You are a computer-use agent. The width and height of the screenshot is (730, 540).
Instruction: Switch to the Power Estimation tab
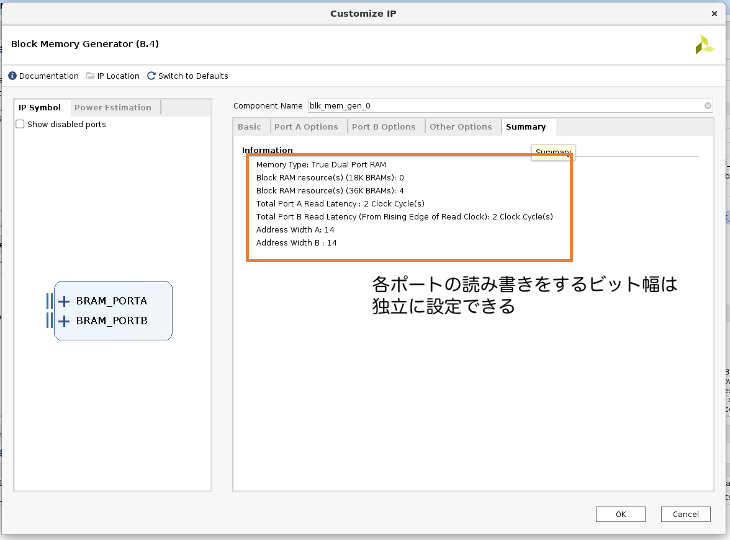[x=113, y=108]
